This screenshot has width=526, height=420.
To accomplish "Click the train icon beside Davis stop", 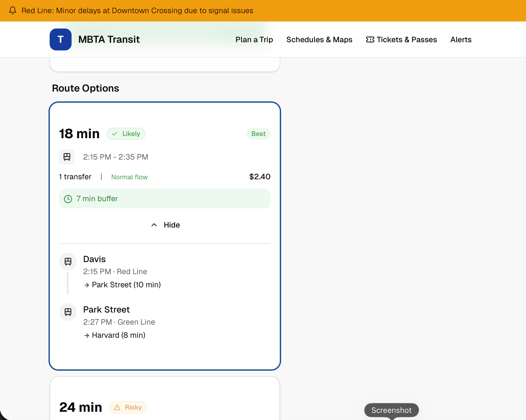I will click(x=68, y=261).
